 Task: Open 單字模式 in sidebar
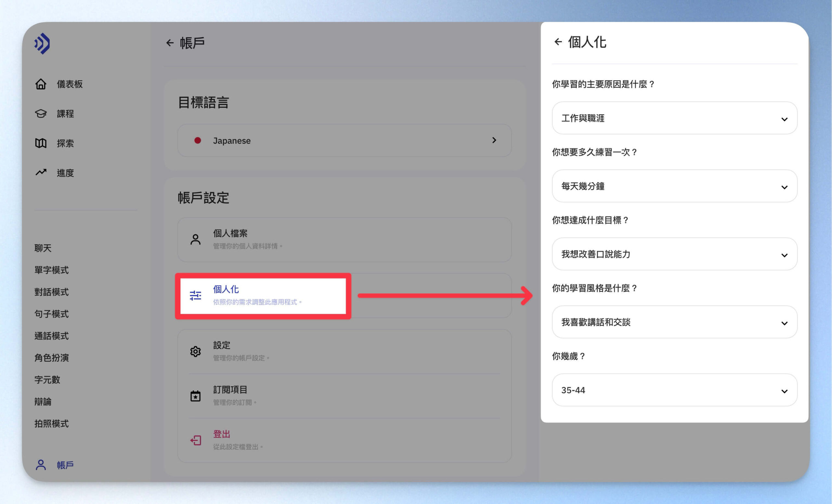51,270
